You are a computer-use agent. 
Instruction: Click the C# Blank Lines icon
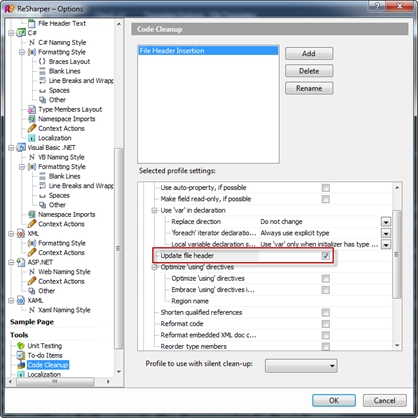point(42,71)
